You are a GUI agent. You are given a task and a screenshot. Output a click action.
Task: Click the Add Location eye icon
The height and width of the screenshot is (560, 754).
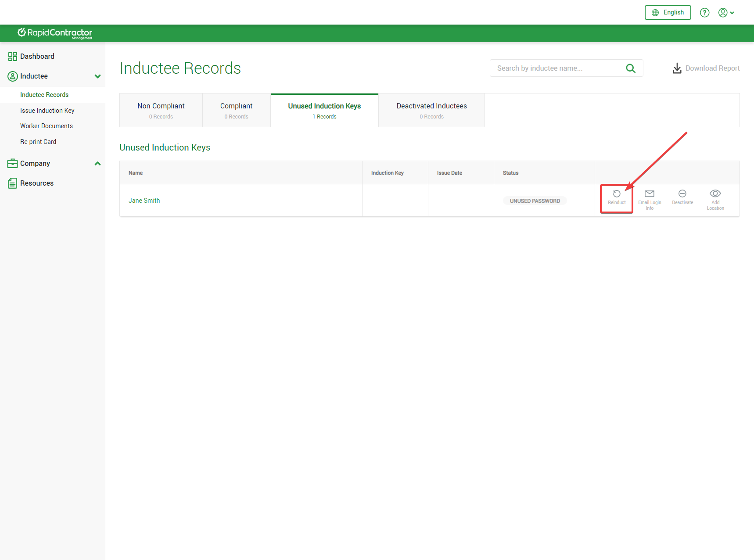click(715, 194)
